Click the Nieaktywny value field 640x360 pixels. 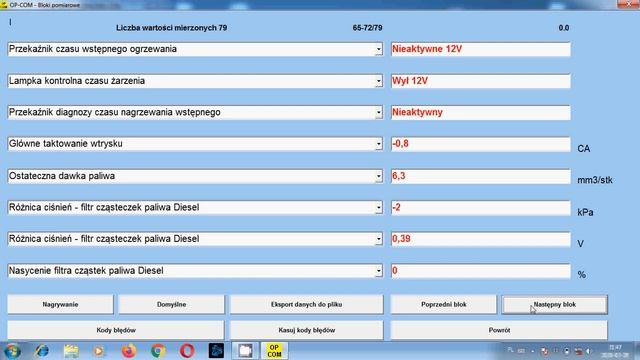click(x=480, y=113)
